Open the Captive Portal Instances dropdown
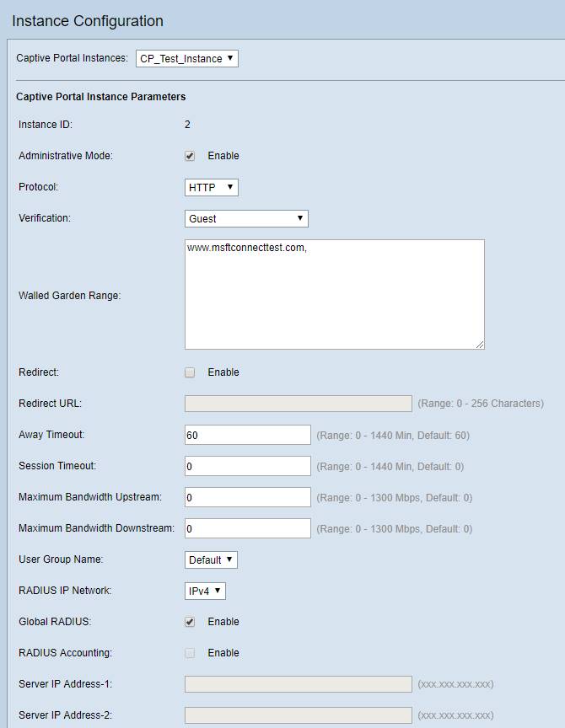This screenshot has width=565, height=728. [x=187, y=59]
